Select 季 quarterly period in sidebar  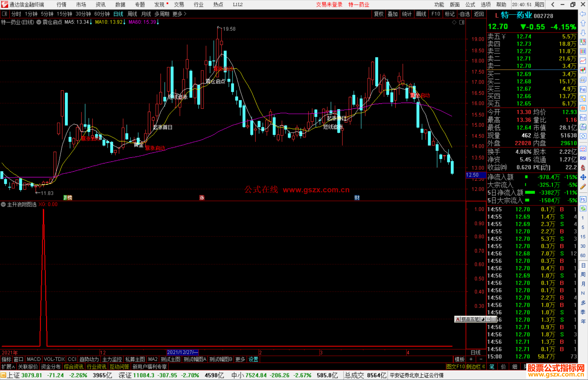583,312
